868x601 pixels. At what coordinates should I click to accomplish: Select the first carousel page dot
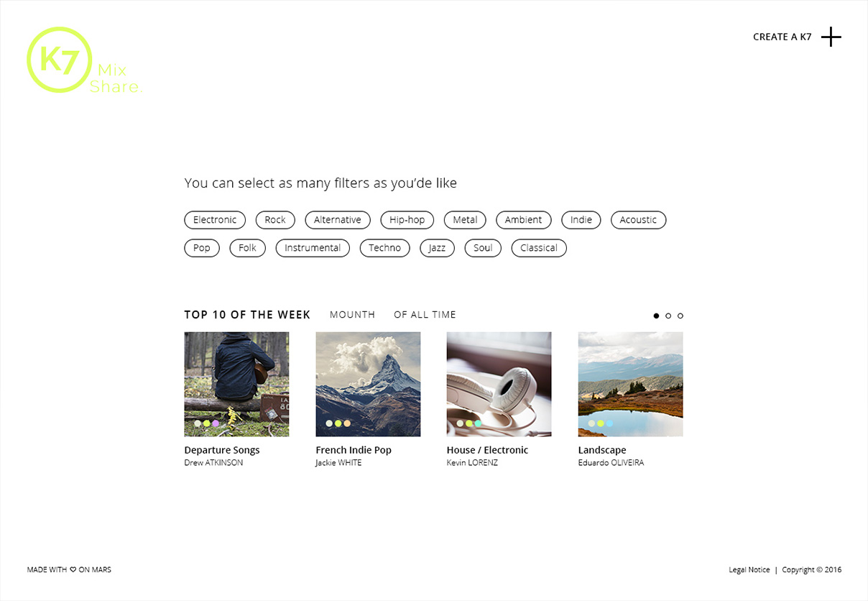pos(656,316)
